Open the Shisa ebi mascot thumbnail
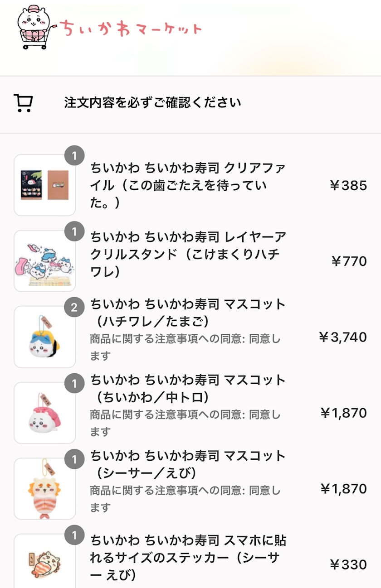This screenshot has width=381, height=588. (x=44, y=488)
